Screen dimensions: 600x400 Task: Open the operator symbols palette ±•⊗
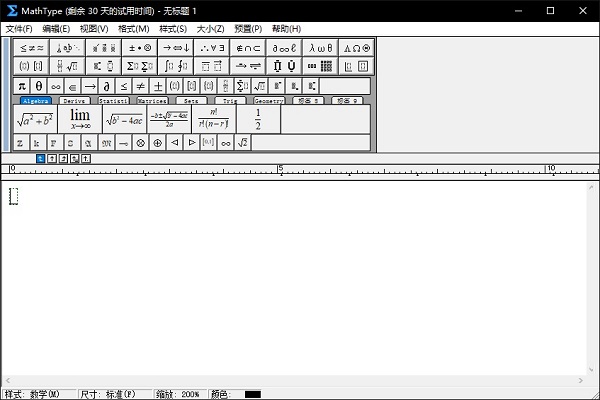point(140,48)
